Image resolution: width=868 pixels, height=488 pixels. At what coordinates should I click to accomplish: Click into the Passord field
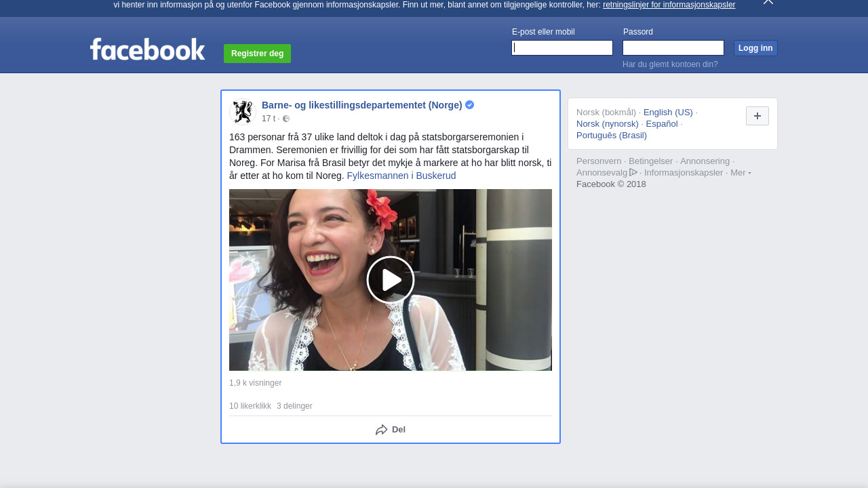coord(673,48)
